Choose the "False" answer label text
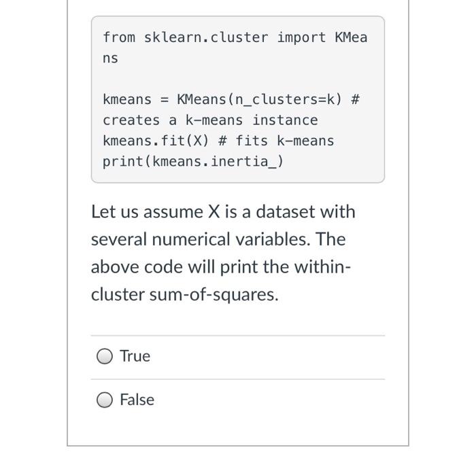The width and height of the screenshot is (476, 454). [137, 400]
